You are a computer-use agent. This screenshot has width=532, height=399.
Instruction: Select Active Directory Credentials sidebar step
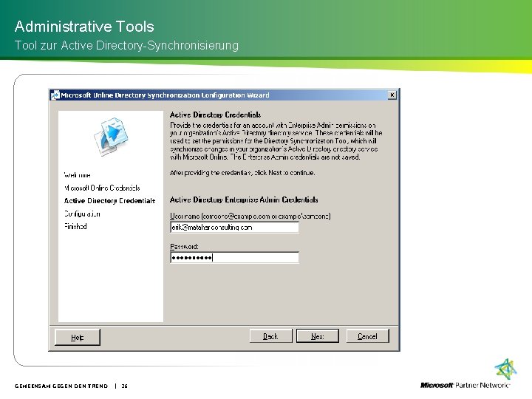pos(109,201)
